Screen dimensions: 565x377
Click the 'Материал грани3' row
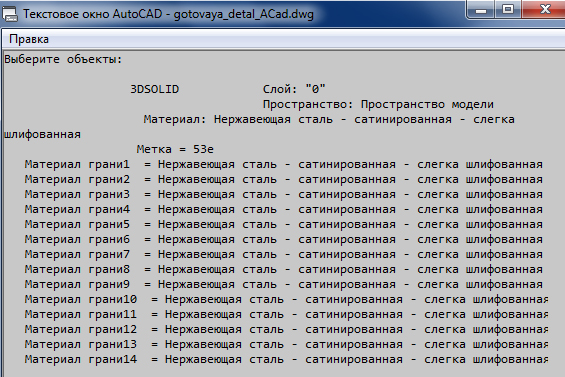click(284, 195)
